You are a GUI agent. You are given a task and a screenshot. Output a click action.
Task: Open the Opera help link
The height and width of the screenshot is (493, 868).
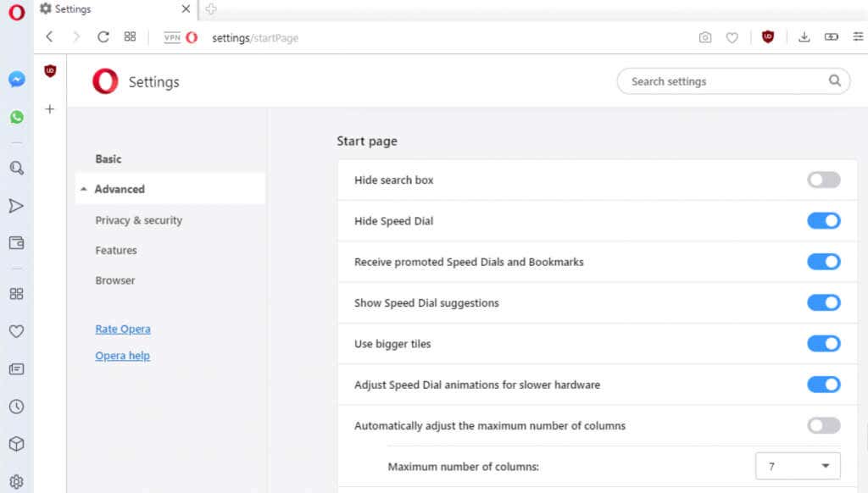(x=122, y=355)
